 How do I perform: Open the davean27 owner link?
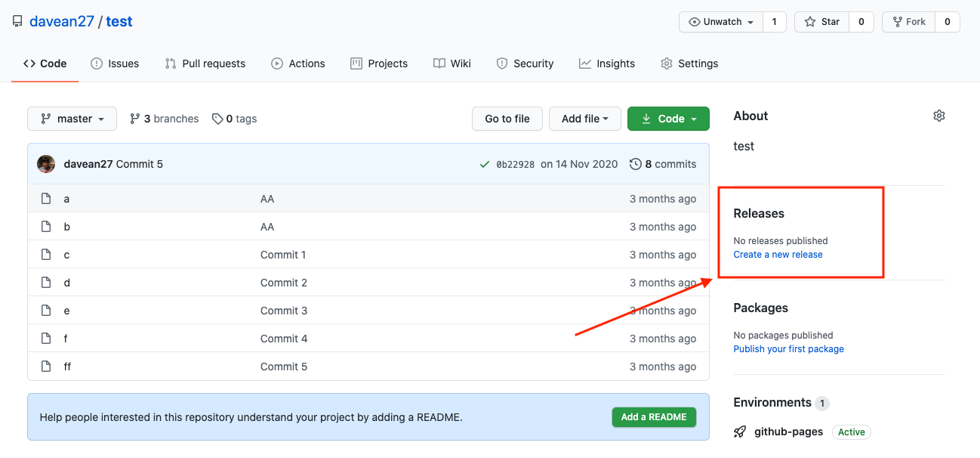pos(62,22)
